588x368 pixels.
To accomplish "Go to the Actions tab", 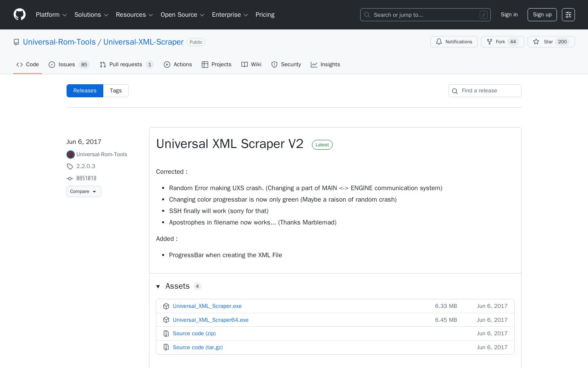I will [x=178, y=65].
